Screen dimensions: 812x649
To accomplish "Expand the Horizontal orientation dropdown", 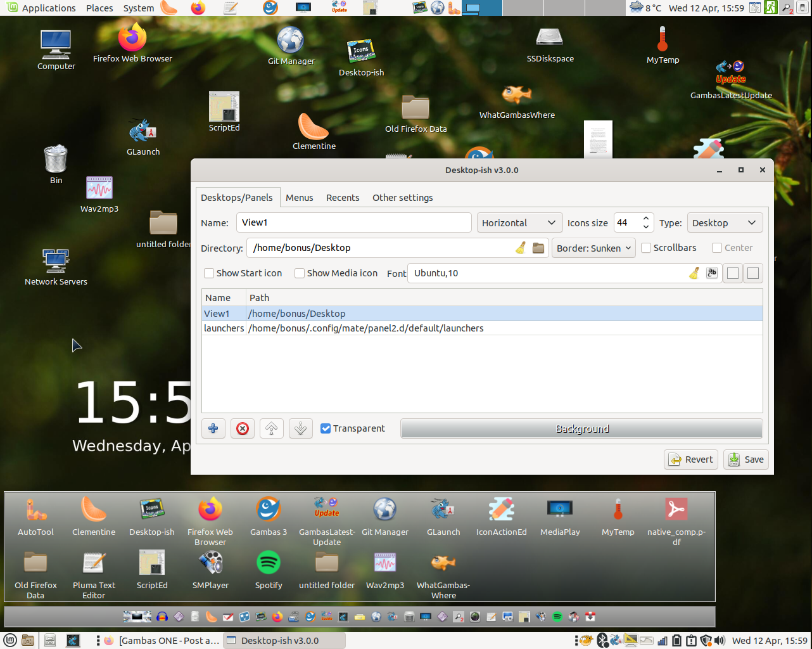I will 519,223.
